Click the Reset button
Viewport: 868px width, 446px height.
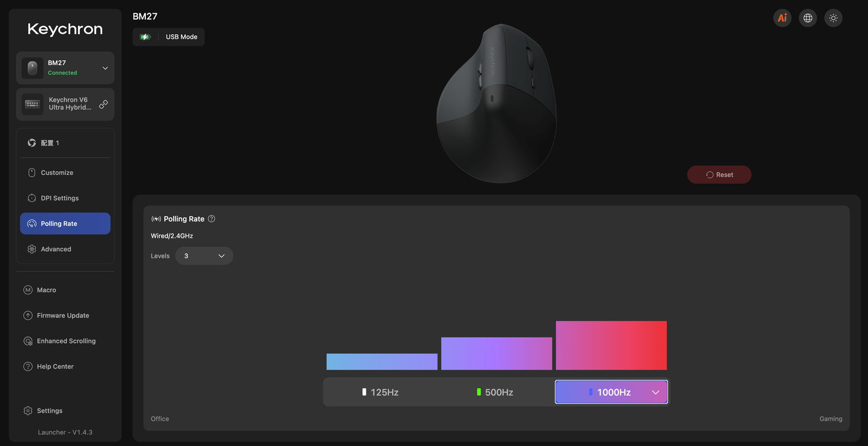pos(719,175)
